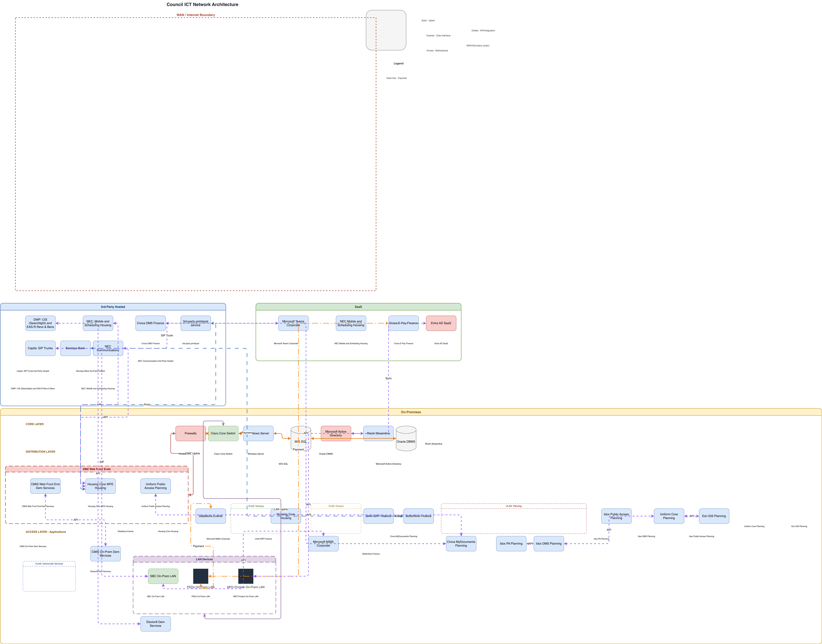Image resolution: width=822 pixels, height=644 pixels.
Task: Select the WAN / Internet Boundary label
Action: pos(196,15)
